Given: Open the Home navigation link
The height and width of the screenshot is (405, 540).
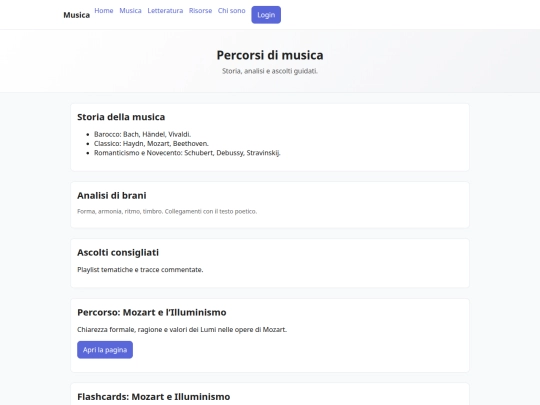Looking at the screenshot, I should (x=104, y=11).
